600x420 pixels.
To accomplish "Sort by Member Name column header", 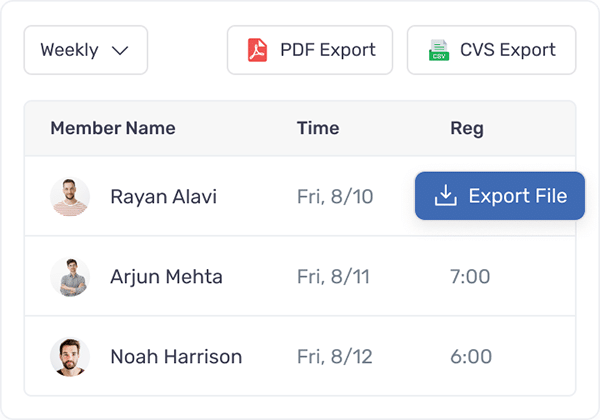I will point(113,128).
